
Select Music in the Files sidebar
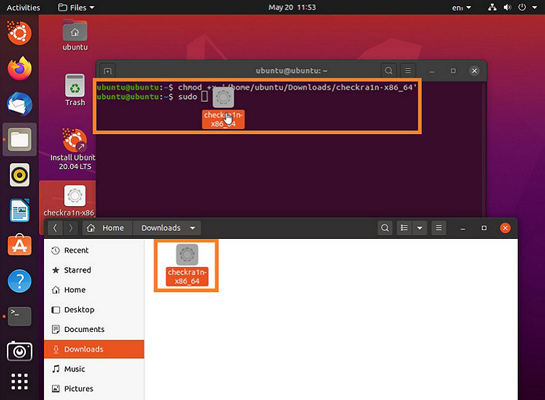click(x=94, y=369)
